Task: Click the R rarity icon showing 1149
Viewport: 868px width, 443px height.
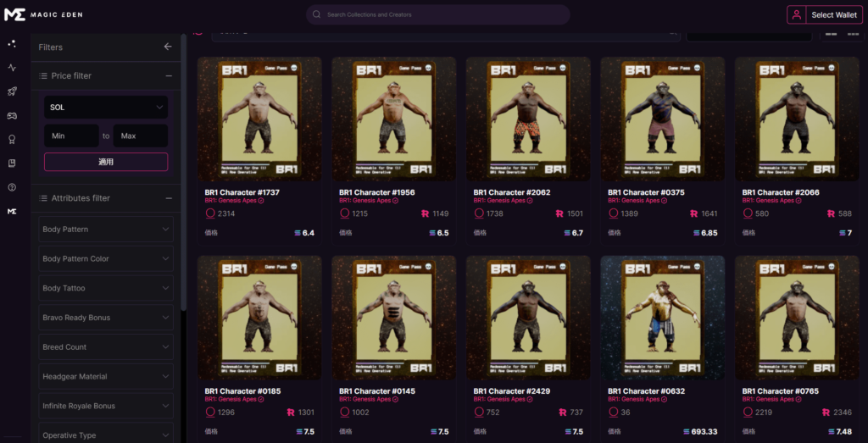Action: pyautogui.click(x=426, y=213)
